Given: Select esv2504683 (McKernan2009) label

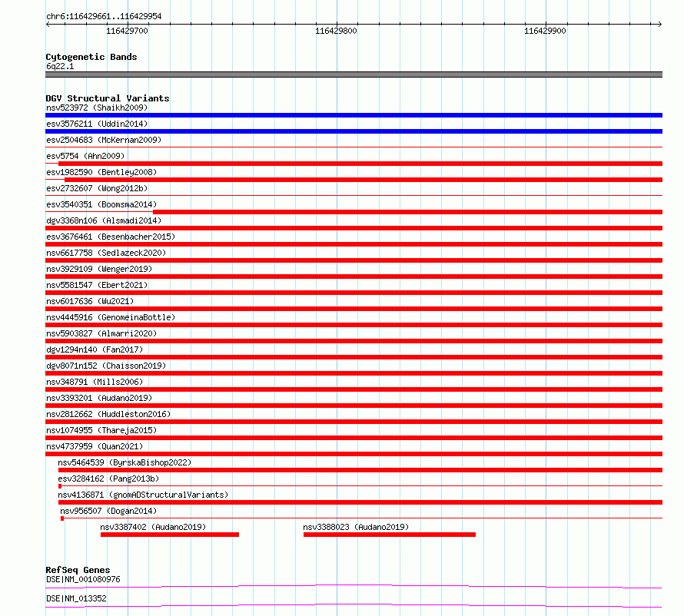Looking at the screenshot, I should 104,140.
